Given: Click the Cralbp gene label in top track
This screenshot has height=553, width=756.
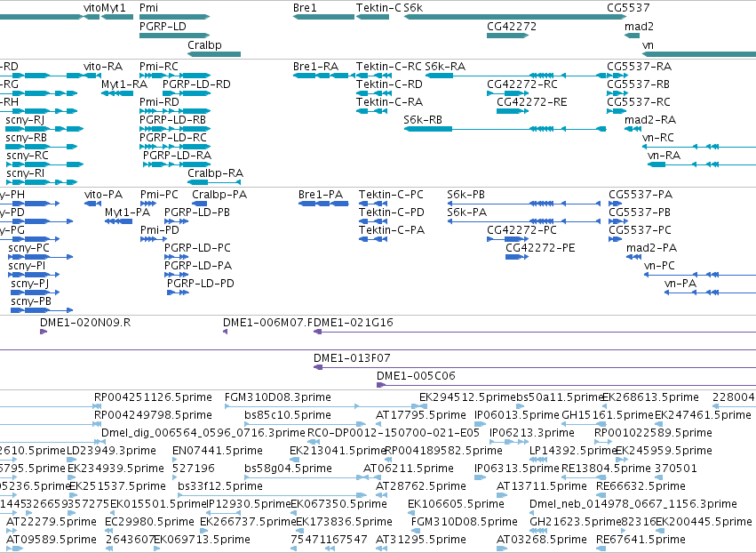Looking at the screenshot, I should [204, 45].
